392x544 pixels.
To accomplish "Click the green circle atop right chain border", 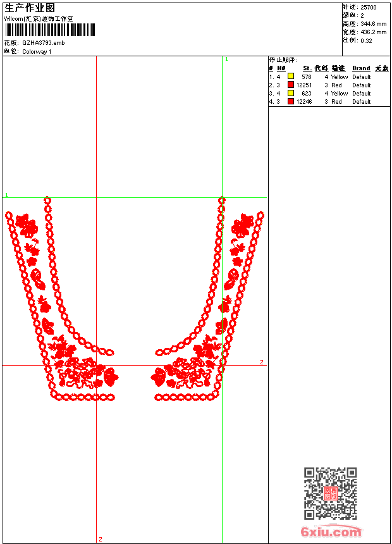I will point(222,201).
